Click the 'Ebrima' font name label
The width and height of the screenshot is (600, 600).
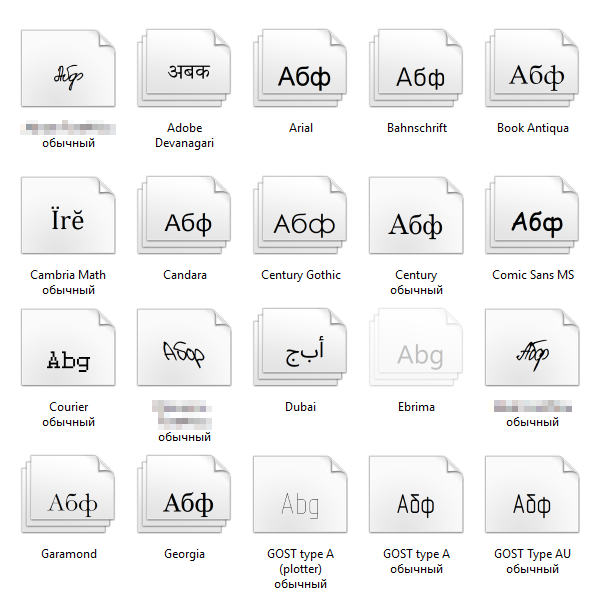coord(416,407)
